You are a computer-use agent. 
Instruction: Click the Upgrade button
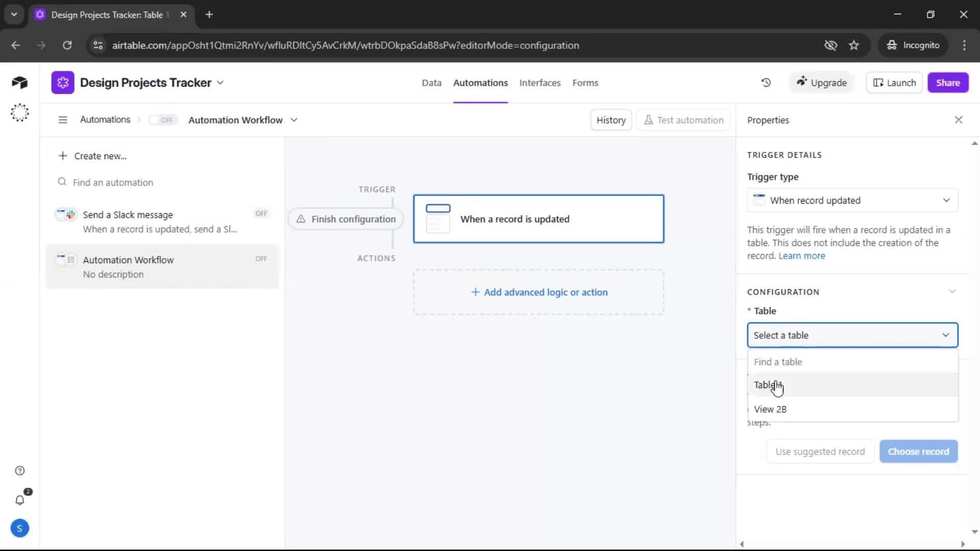(x=821, y=83)
